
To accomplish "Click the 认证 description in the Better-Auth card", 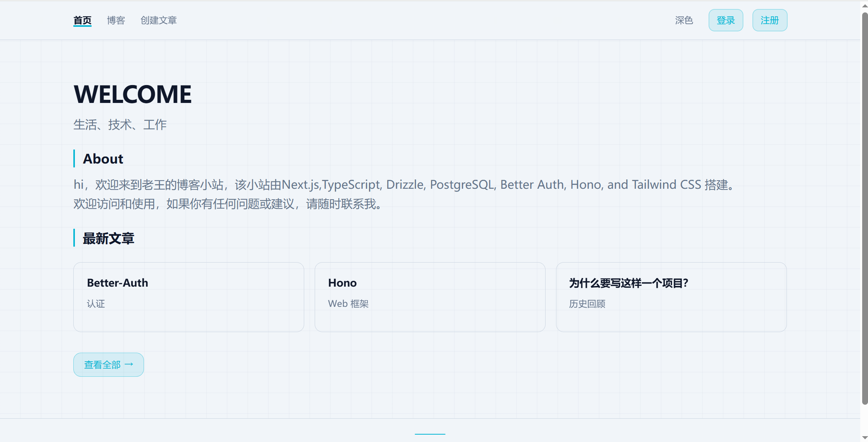I will point(96,304).
